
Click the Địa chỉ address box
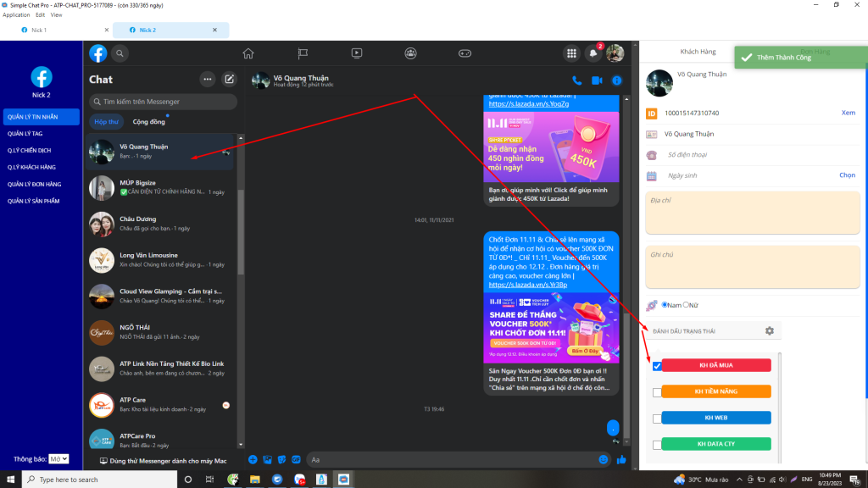coord(753,213)
